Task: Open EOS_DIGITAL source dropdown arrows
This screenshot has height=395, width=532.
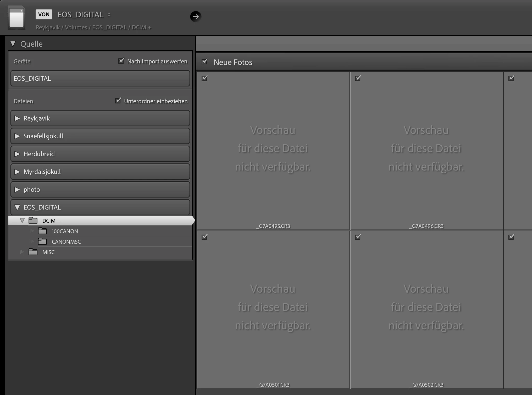Action: [x=109, y=15]
